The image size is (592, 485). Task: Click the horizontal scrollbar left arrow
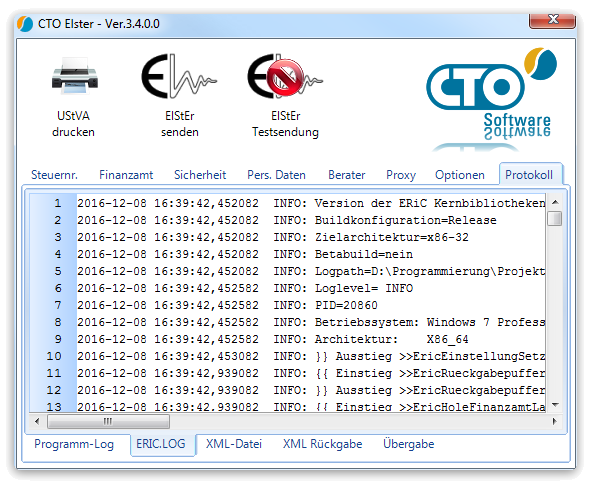coord(37,422)
